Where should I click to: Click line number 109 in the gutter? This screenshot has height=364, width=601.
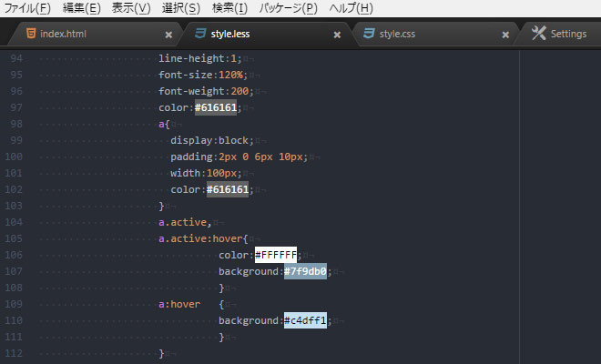tap(14, 304)
